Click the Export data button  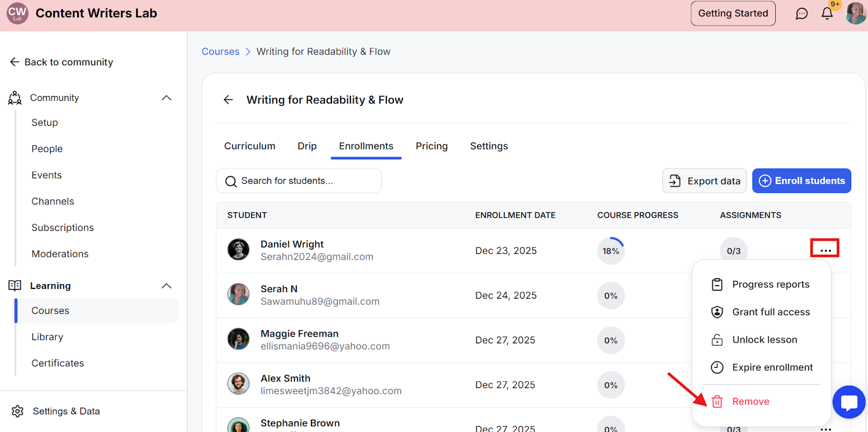point(704,181)
